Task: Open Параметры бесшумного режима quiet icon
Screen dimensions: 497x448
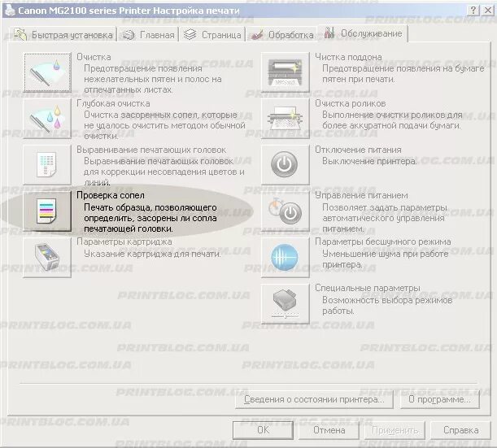Action: [x=286, y=258]
